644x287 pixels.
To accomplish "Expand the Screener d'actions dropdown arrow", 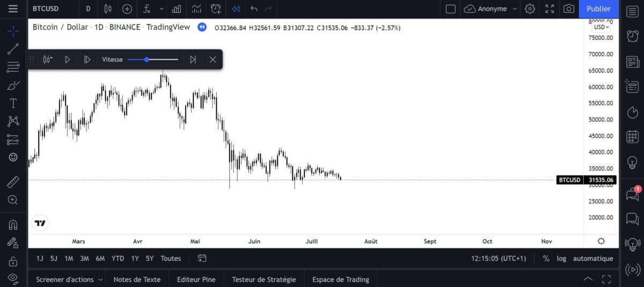I will coord(100,279).
